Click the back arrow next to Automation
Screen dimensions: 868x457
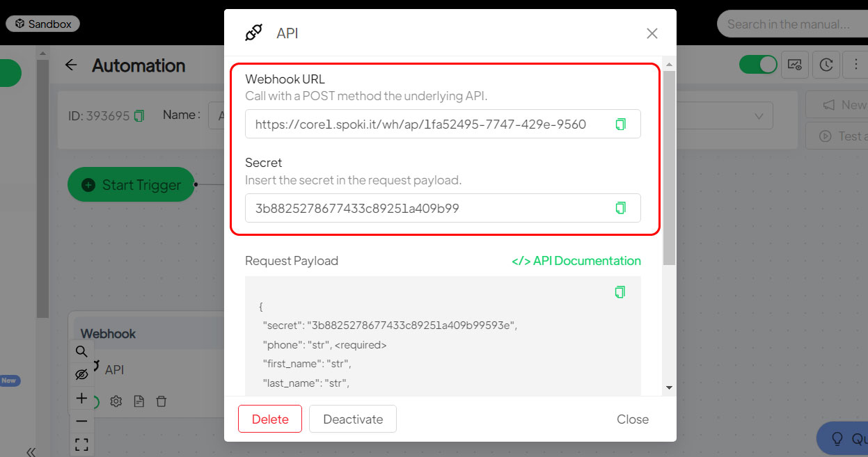[x=71, y=65]
